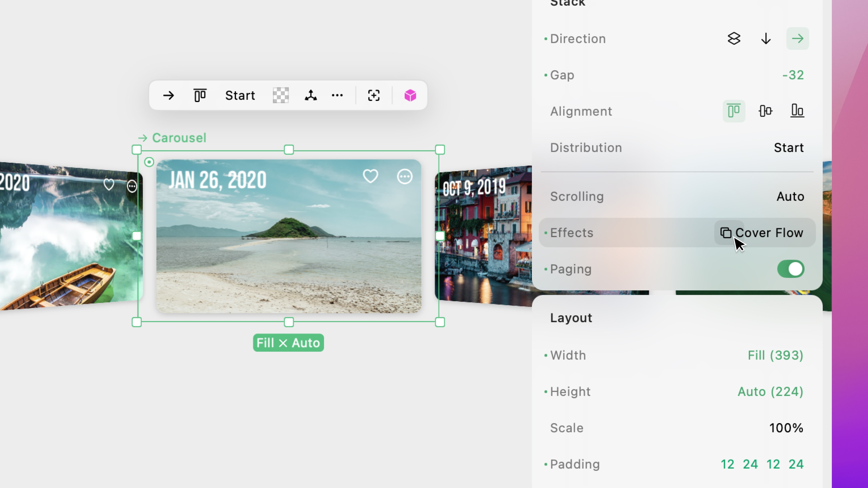
Task: Click the heart on the Jan 26 card
Action: tap(370, 176)
